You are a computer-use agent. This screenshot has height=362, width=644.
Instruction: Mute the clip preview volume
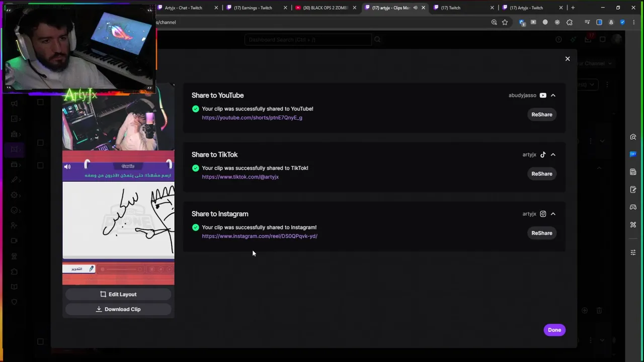coord(67,166)
